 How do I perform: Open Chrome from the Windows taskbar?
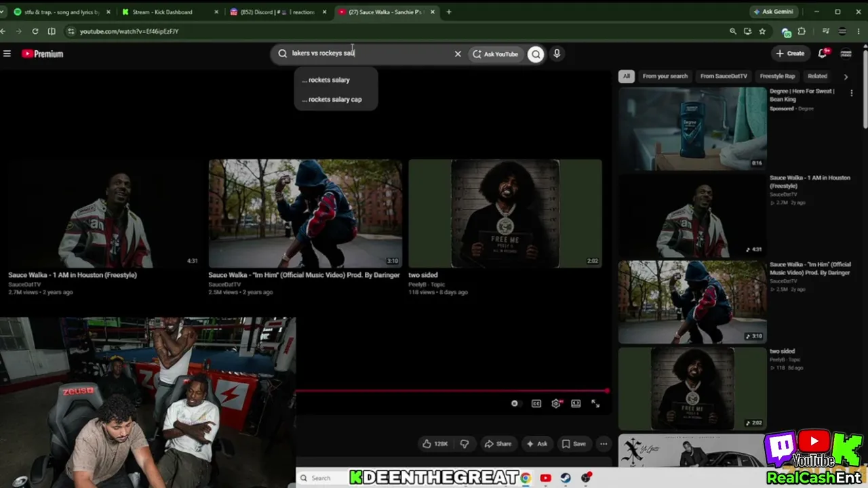click(526, 479)
